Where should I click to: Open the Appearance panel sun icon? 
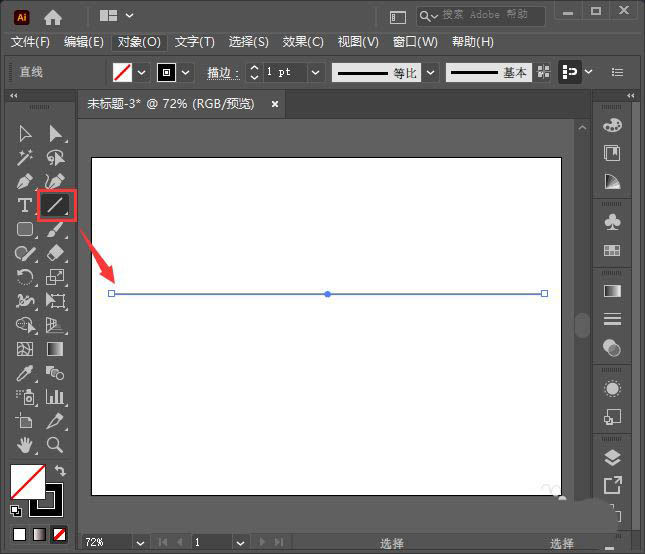click(612, 389)
